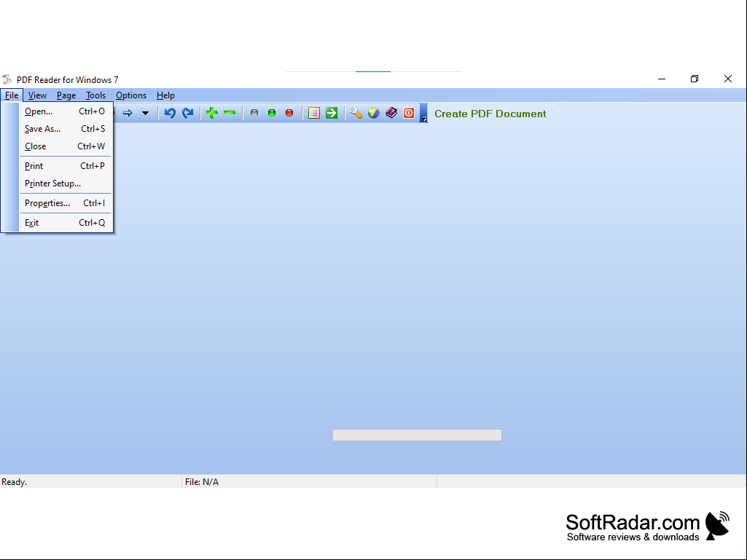Open the Tools menu

coord(95,95)
